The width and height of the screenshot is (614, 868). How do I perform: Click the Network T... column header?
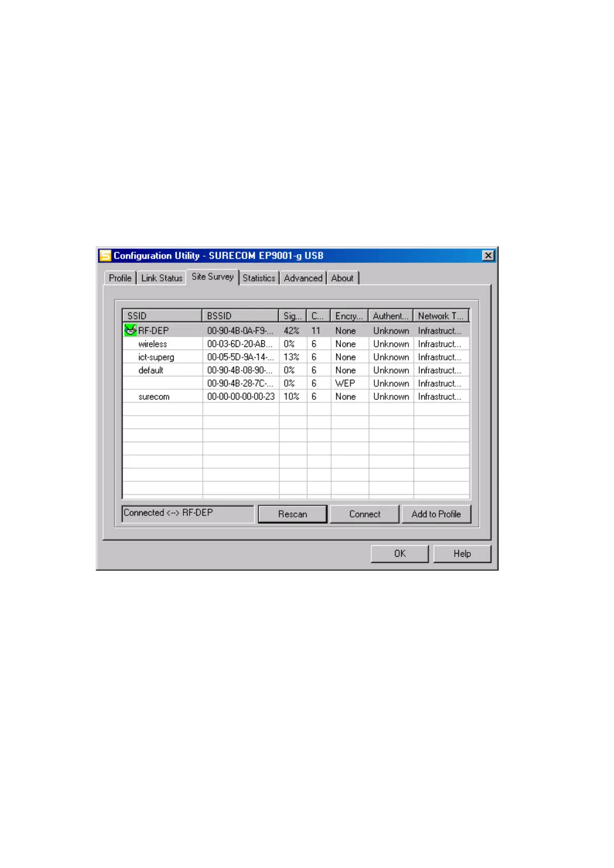click(441, 316)
